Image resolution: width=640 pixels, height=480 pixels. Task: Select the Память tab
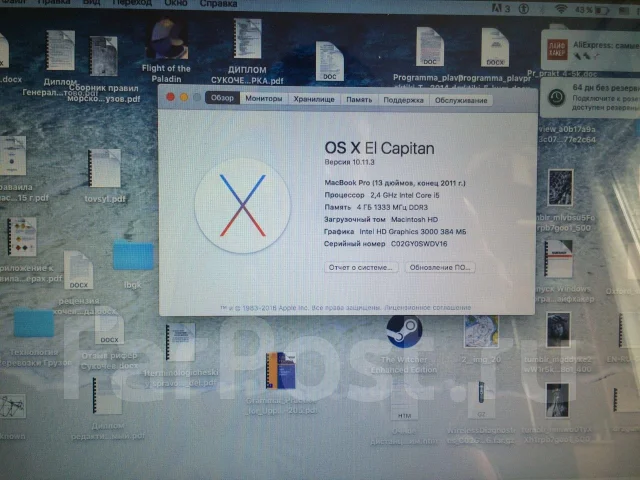359,100
